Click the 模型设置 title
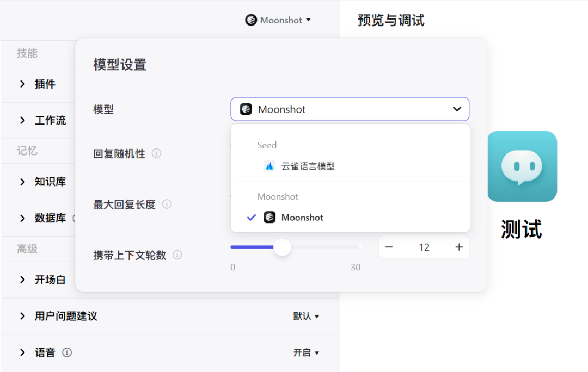Screen dimensions: 588x372 tap(120, 64)
